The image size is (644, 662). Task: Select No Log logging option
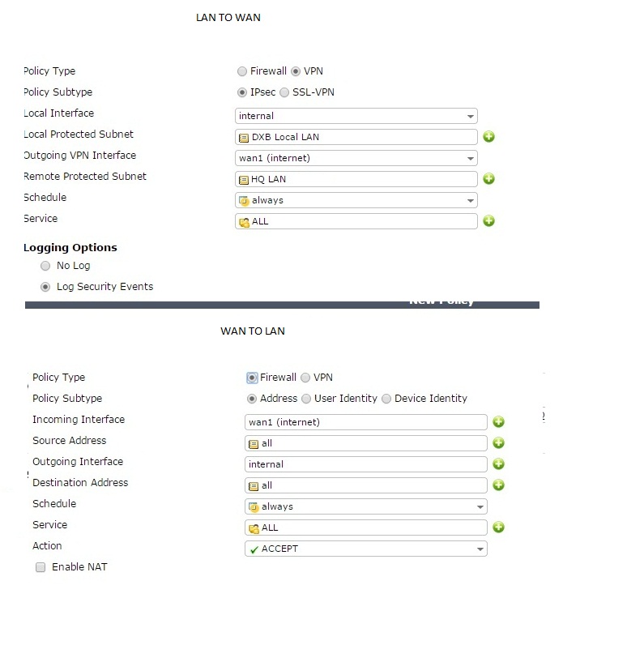tap(45, 266)
